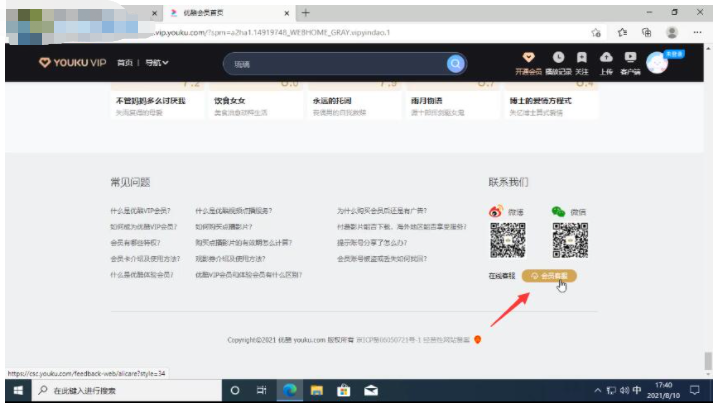Click the browser address bar

366,33
